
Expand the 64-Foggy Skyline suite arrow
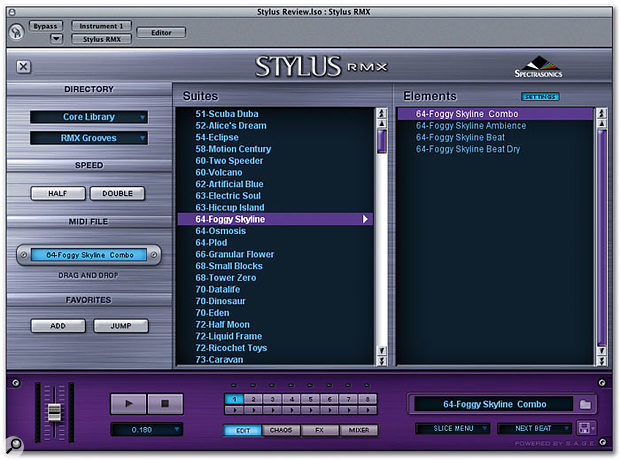click(x=365, y=219)
